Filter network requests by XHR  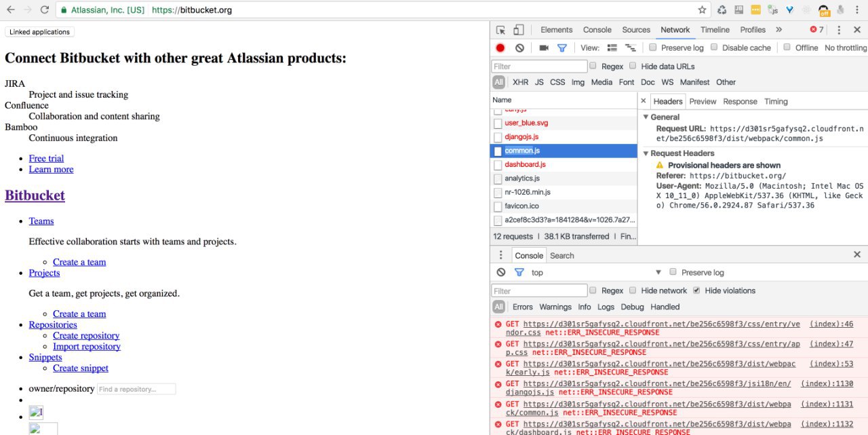[520, 82]
